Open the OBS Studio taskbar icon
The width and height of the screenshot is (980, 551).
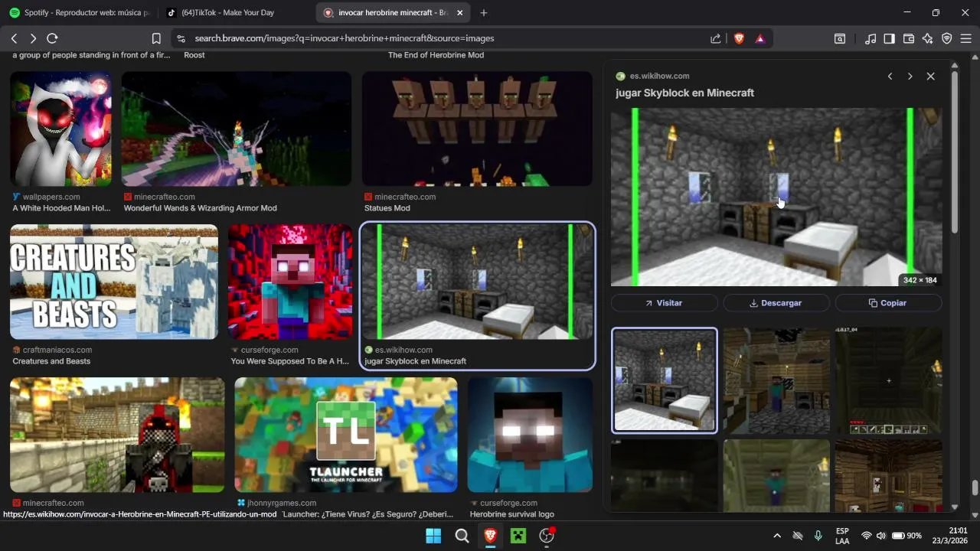click(x=547, y=536)
